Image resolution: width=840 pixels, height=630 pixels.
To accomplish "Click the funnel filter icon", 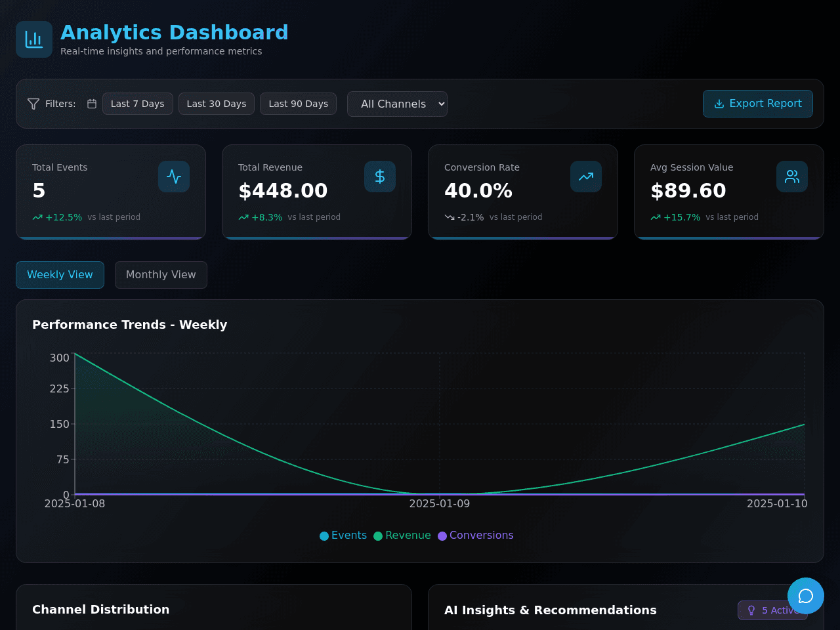I will click(33, 104).
